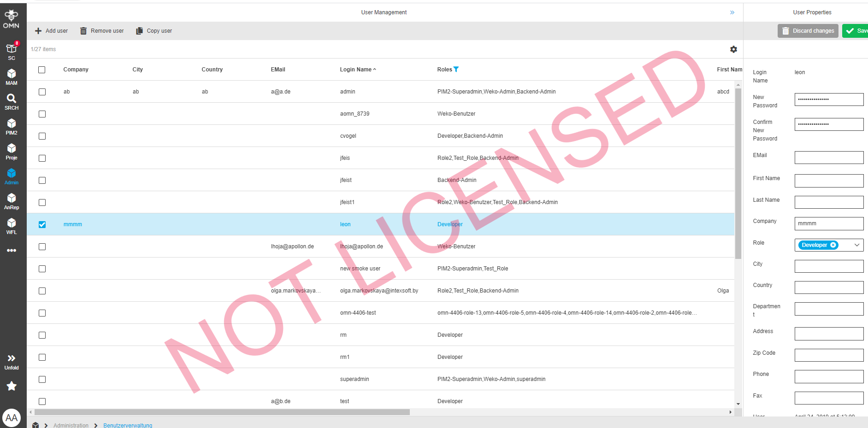Viewport: 868px width, 428px height.
Task: Check the superadmin row checkbox
Action: 42,379
